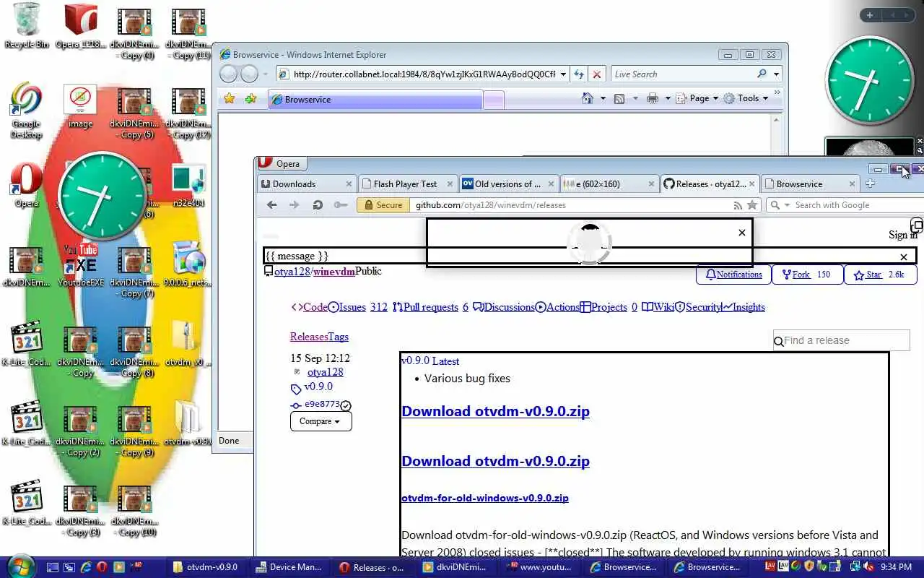Click otvdm-for-old-windows-v0.9.0.zip link
This screenshot has height=578, width=924.
tap(484, 498)
